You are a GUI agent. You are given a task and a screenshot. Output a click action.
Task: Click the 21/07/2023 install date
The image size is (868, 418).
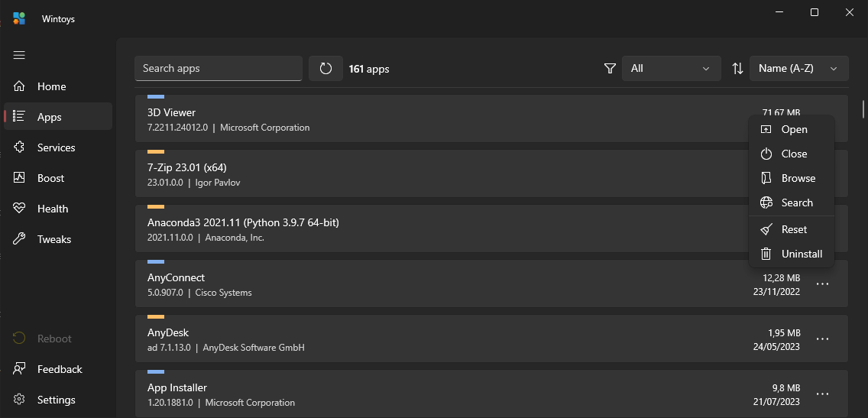776,401
